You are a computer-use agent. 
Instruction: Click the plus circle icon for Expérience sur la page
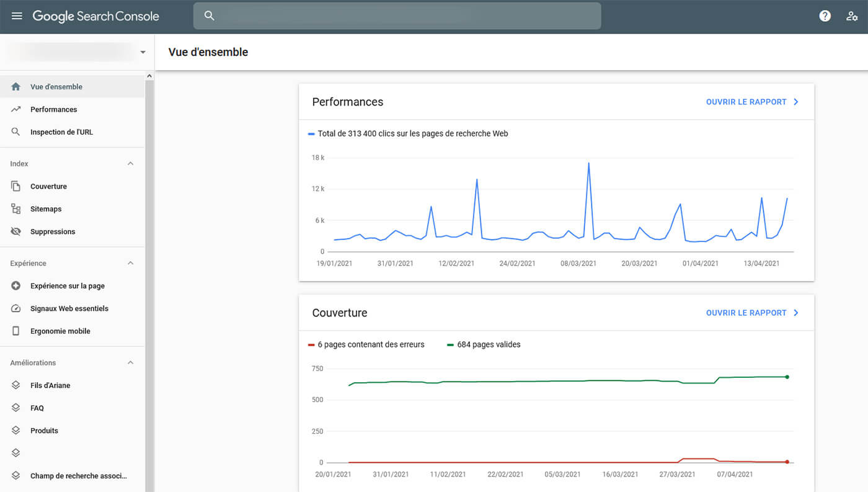pyautogui.click(x=16, y=286)
